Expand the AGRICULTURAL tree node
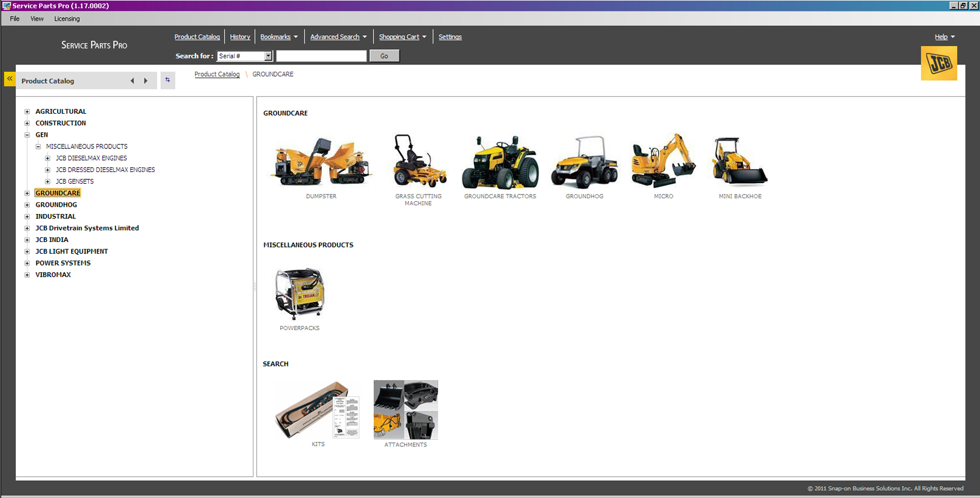 27,111
